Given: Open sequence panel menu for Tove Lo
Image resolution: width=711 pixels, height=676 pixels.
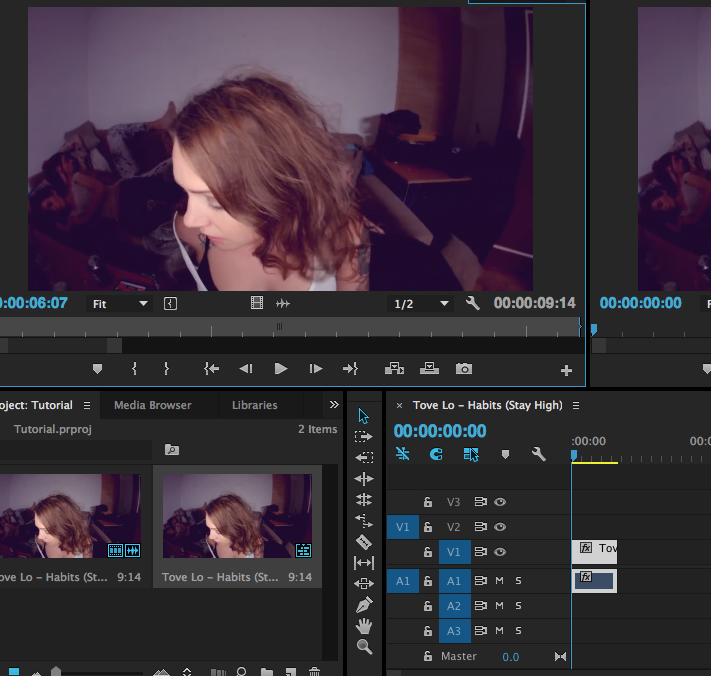Looking at the screenshot, I should [x=576, y=405].
